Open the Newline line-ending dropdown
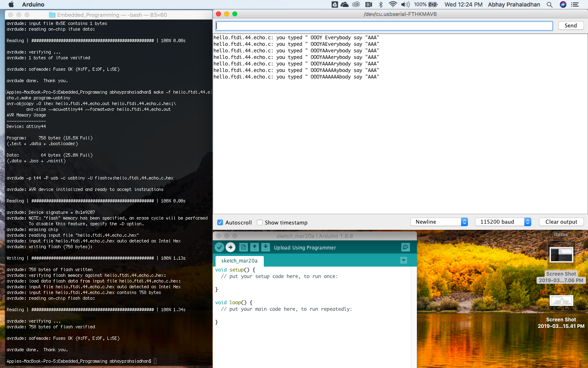This screenshot has width=588, height=368. (x=439, y=222)
